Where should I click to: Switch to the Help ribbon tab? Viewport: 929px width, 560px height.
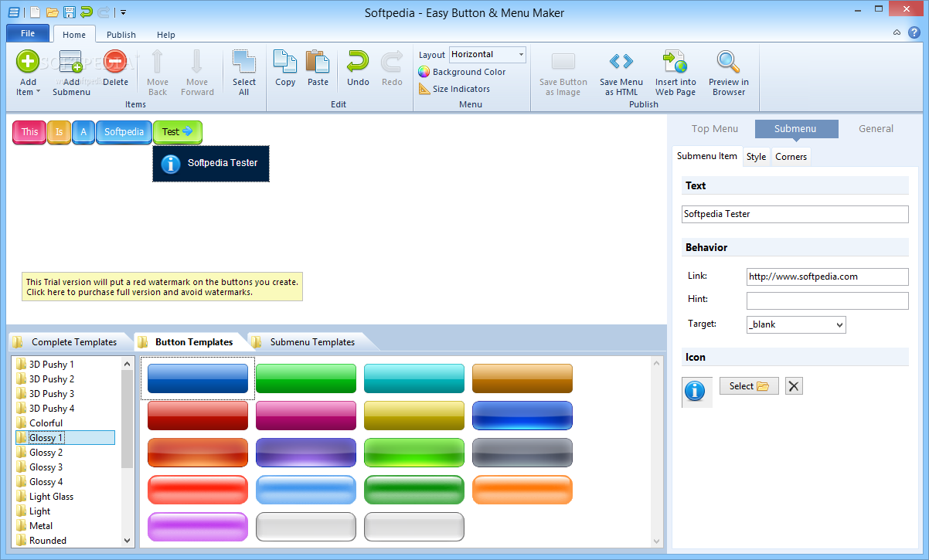[165, 35]
